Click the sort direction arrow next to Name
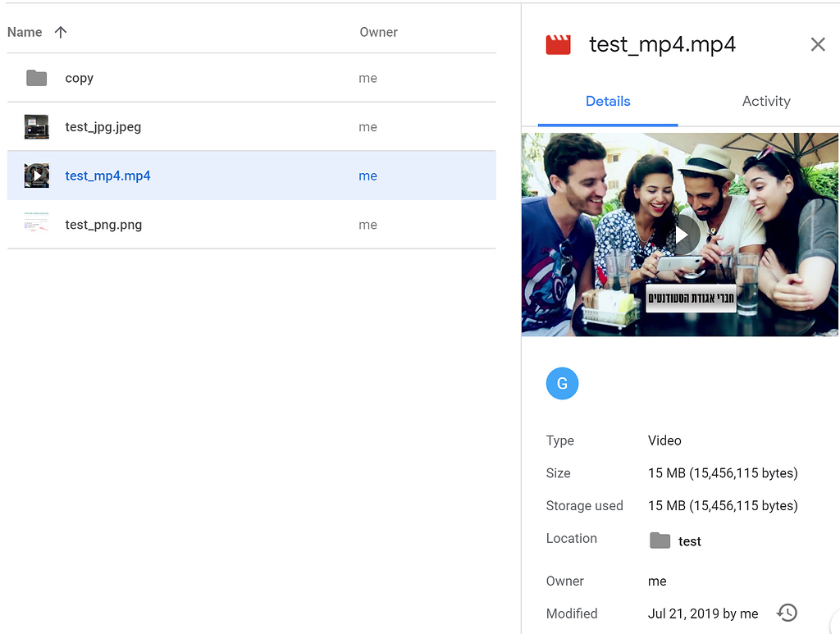 pos(61,33)
